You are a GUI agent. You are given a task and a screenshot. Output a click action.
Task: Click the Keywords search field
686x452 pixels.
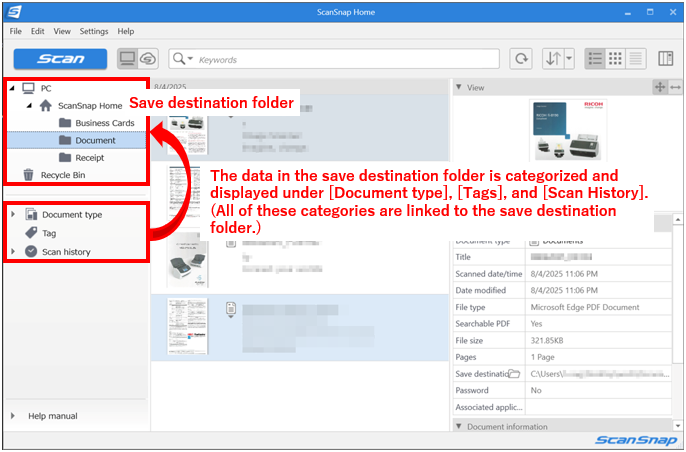coord(340,59)
